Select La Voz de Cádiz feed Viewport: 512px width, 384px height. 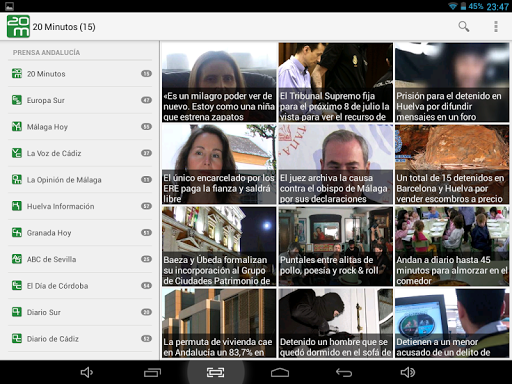click(x=80, y=153)
